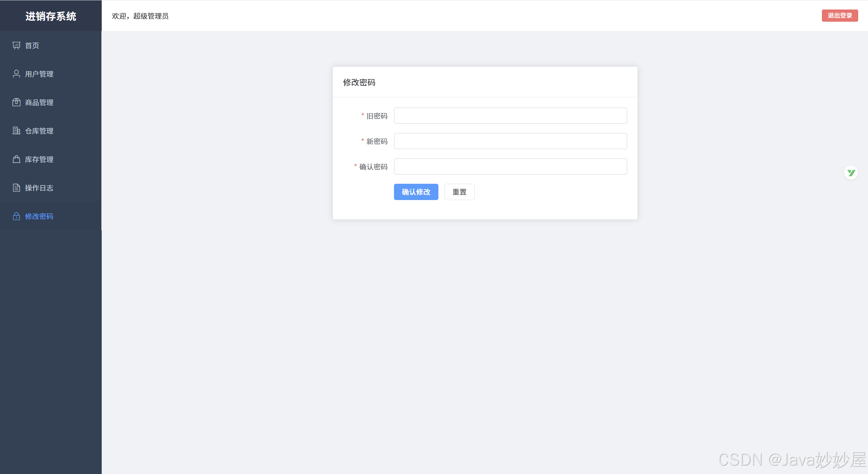Click the 欢迎，超级管理员 greeting text
The image size is (868, 474).
[x=140, y=16]
